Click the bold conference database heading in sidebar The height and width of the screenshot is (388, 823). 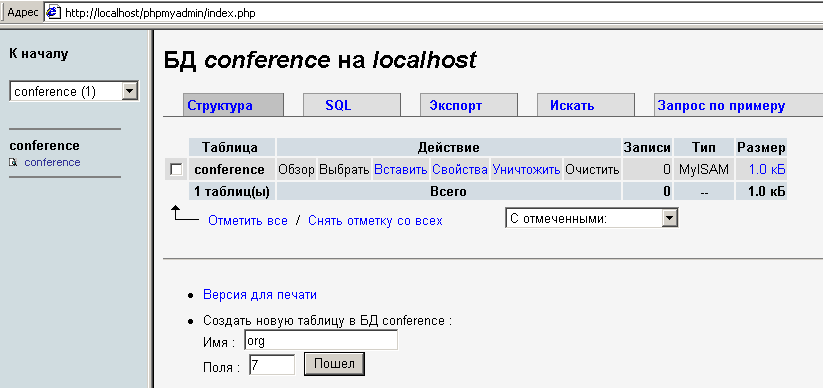coord(44,145)
